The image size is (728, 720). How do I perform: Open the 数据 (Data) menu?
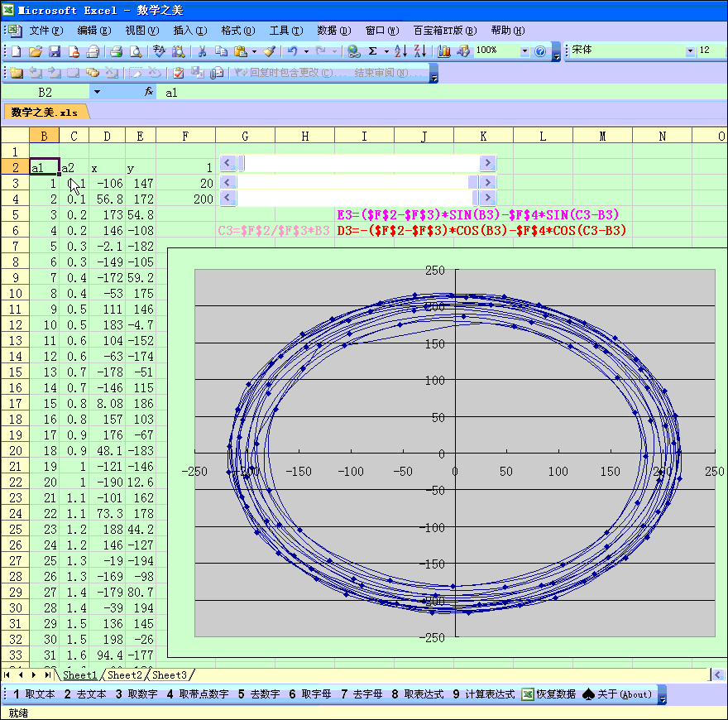(333, 31)
